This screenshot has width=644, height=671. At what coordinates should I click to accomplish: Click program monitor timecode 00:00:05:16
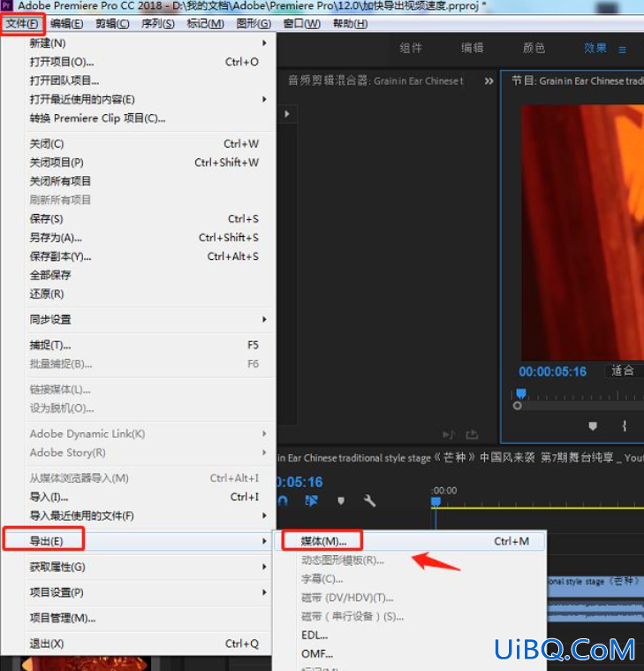click(x=552, y=371)
